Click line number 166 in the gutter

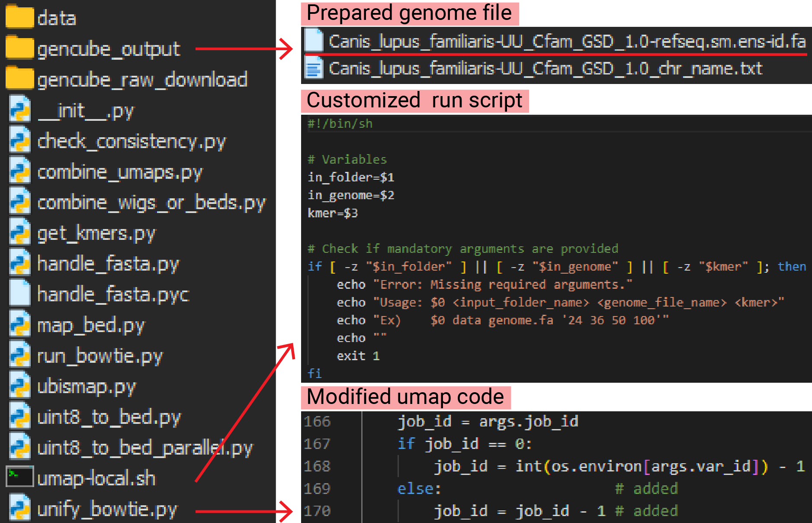[317, 422]
